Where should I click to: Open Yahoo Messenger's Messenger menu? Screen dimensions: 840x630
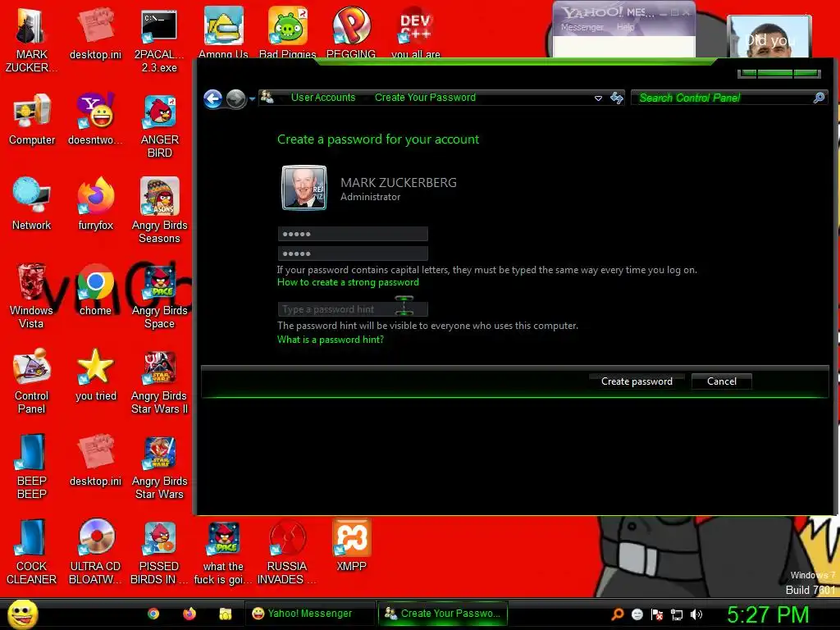click(x=582, y=27)
